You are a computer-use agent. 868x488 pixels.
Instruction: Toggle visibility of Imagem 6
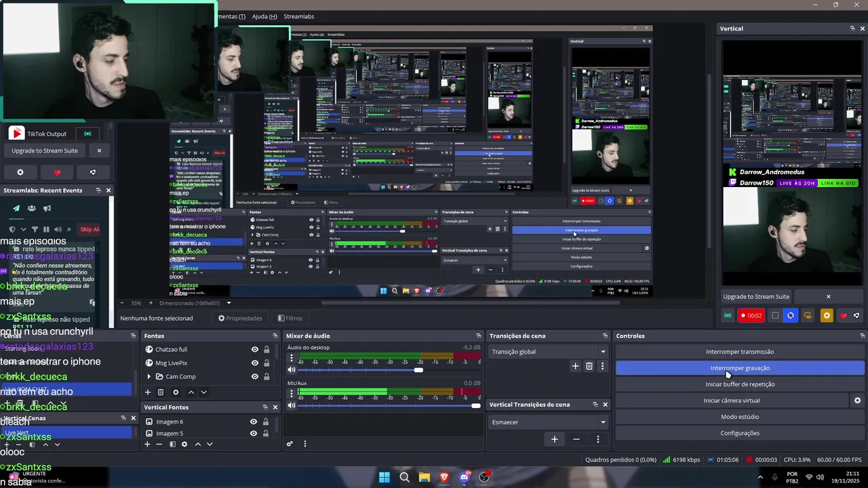[254, 422]
